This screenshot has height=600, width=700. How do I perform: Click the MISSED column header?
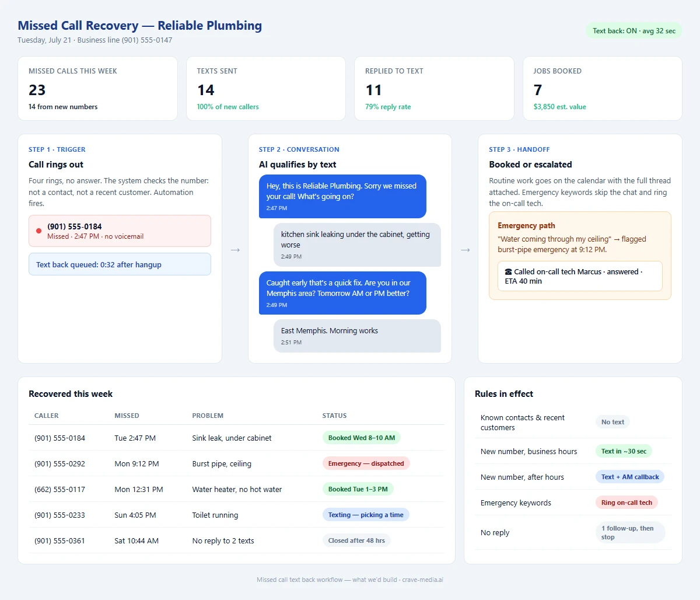click(127, 416)
